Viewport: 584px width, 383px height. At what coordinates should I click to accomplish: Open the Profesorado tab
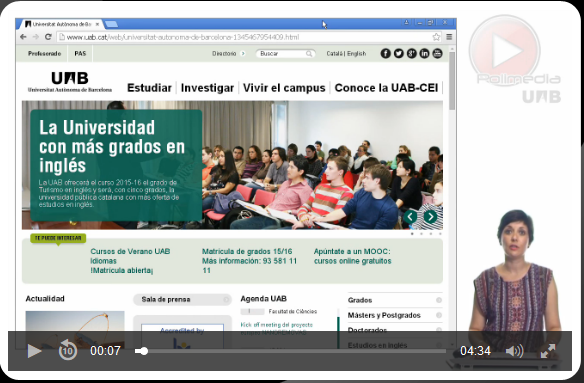click(x=44, y=54)
